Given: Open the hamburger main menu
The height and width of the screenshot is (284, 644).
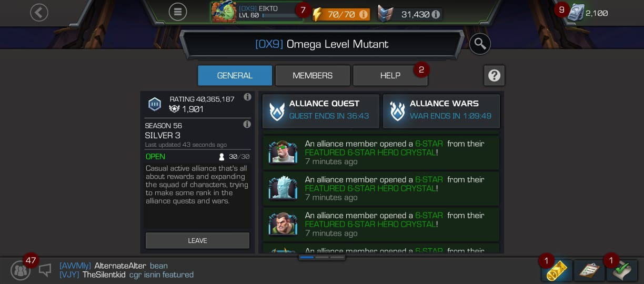Looking at the screenshot, I should click(178, 12).
